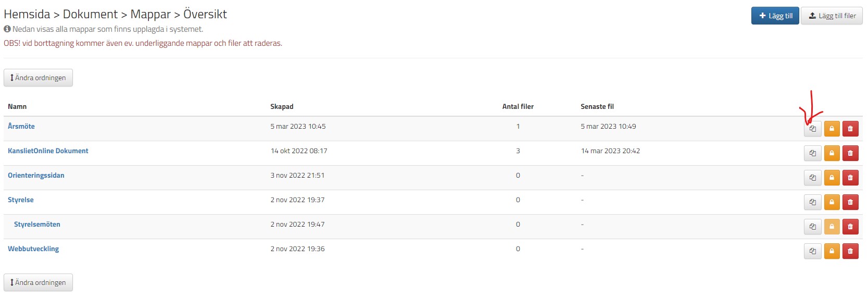Open the KanslietOnline Dokument folder link
Viewport: 868px width, 297px height.
(x=48, y=151)
